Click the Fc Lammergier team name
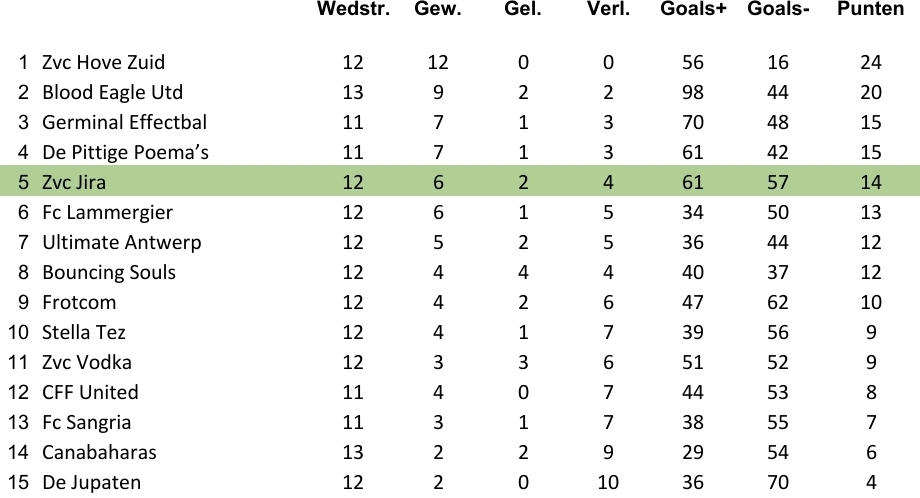The height and width of the screenshot is (498, 920). click(x=107, y=212)
